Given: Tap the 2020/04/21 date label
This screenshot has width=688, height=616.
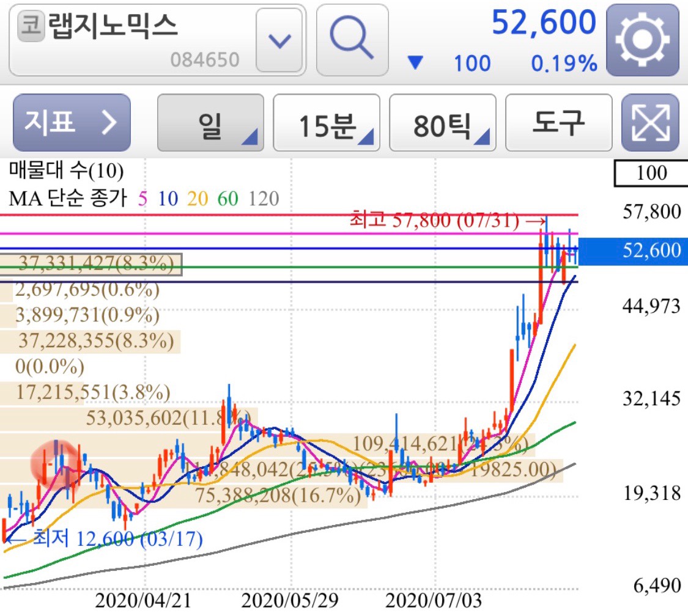Looking at the screenshot, I should click(143, 601).
